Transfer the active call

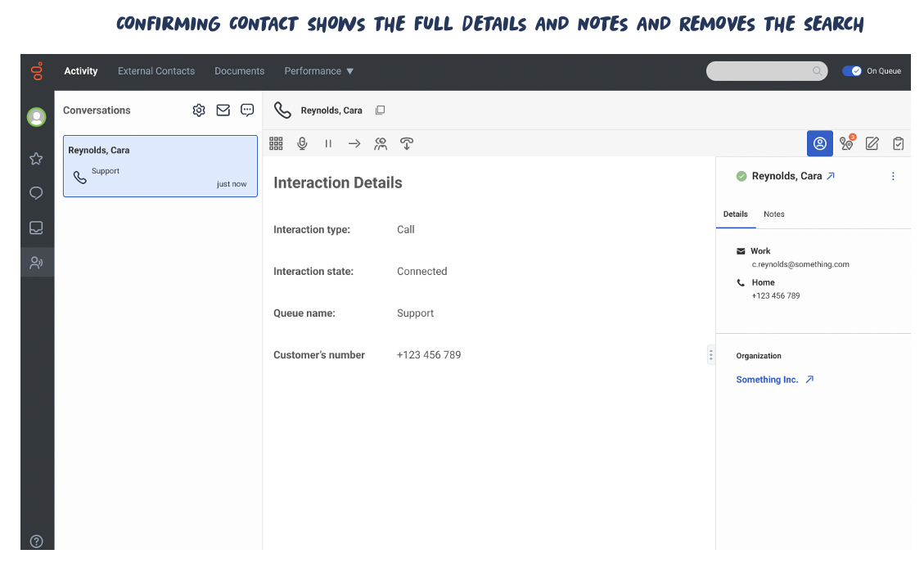tap(354, 143)
